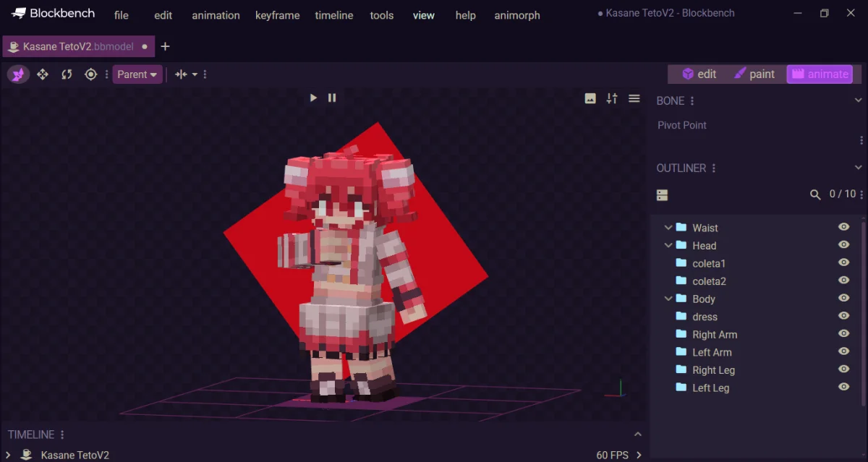This screenshot has height=462, width=868.
Task: Hide the dress bone
Action: (x=843, y=316)
